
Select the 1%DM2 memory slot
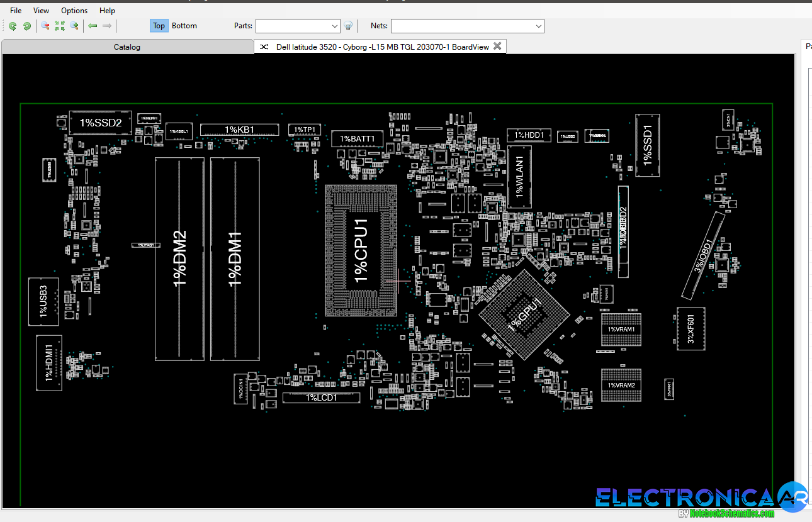coord(180,259)
